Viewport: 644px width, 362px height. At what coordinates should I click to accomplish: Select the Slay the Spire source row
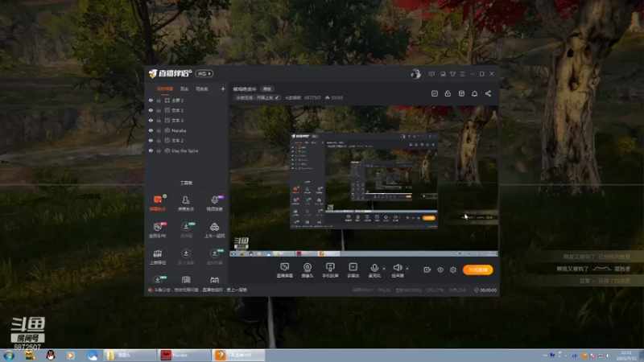[x=187, y=150]
